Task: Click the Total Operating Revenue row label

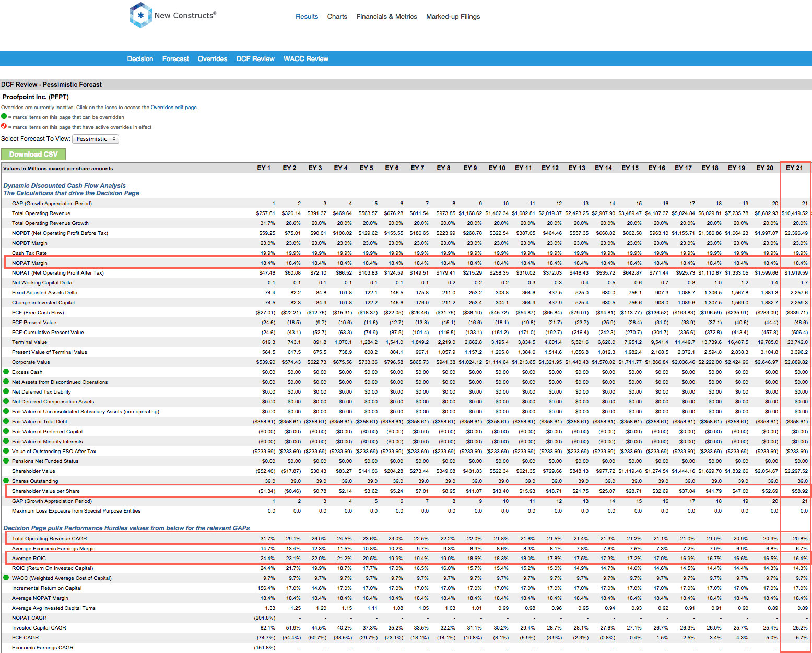Action: tap(41, 213)
